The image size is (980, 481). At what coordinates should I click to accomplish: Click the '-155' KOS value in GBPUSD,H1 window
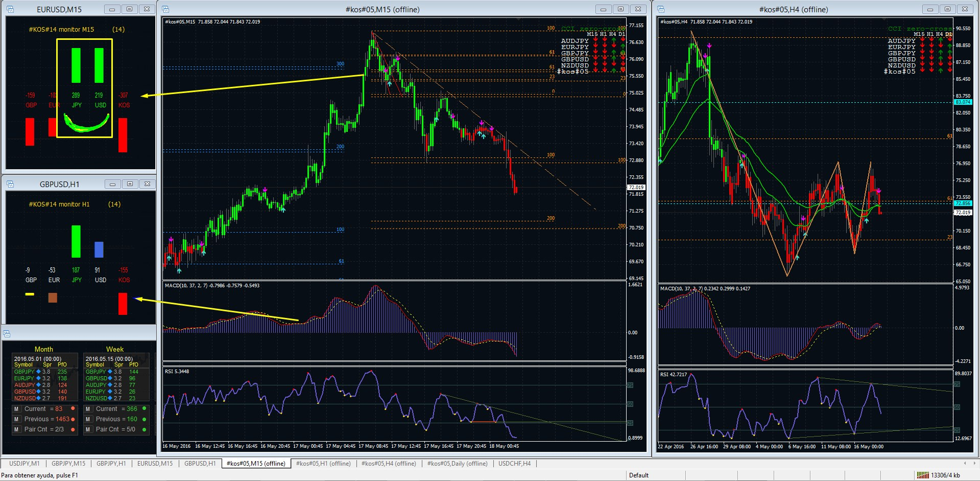pos(123,270)
